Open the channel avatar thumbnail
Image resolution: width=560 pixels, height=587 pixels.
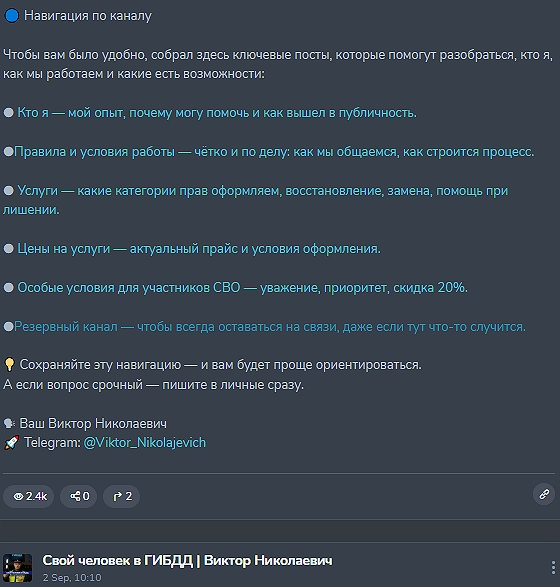[17, 568]
